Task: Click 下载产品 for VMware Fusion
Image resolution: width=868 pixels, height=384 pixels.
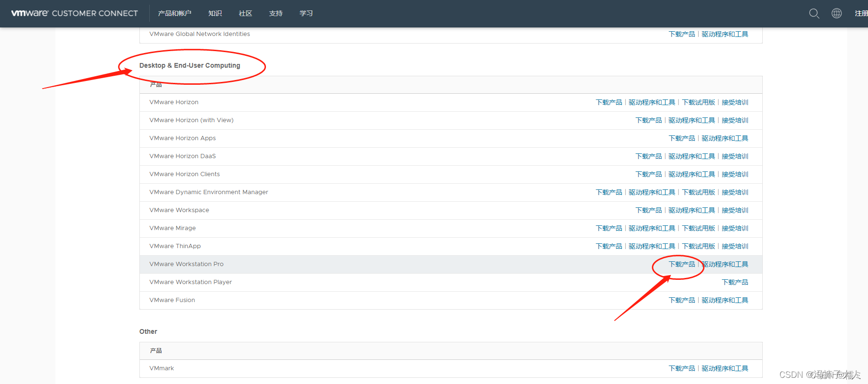Action: click(x=682, y=300)
